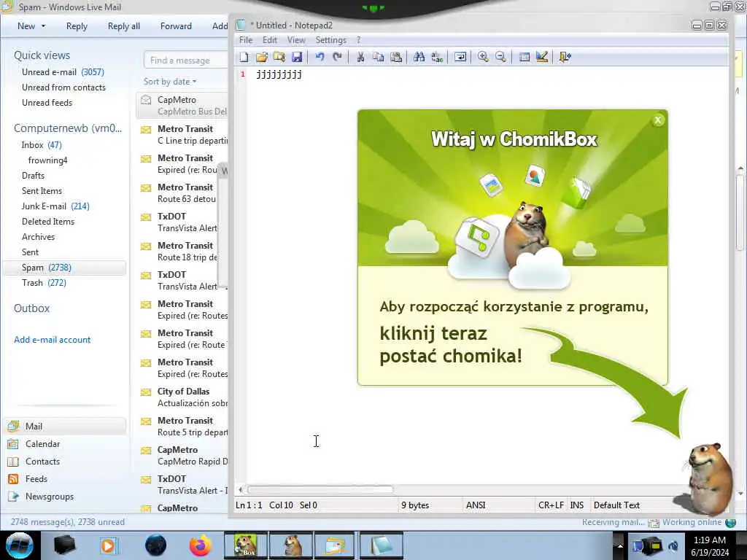Click the Browse/find file icon in Notepad2 toolbar
Viewport: 747px width, 560px height.
click(x=279, y=57)
